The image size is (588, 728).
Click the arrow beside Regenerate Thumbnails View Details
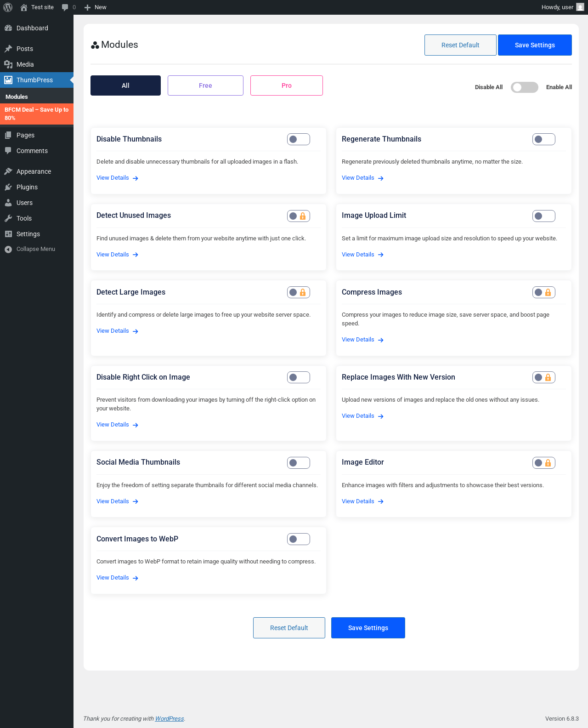[x=381, y=178]
